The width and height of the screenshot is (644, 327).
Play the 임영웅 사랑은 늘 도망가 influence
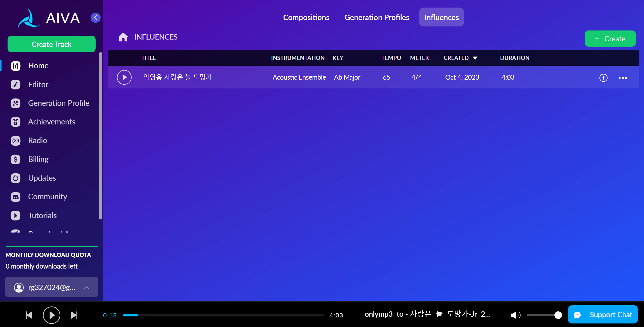[x=124, y=77]
